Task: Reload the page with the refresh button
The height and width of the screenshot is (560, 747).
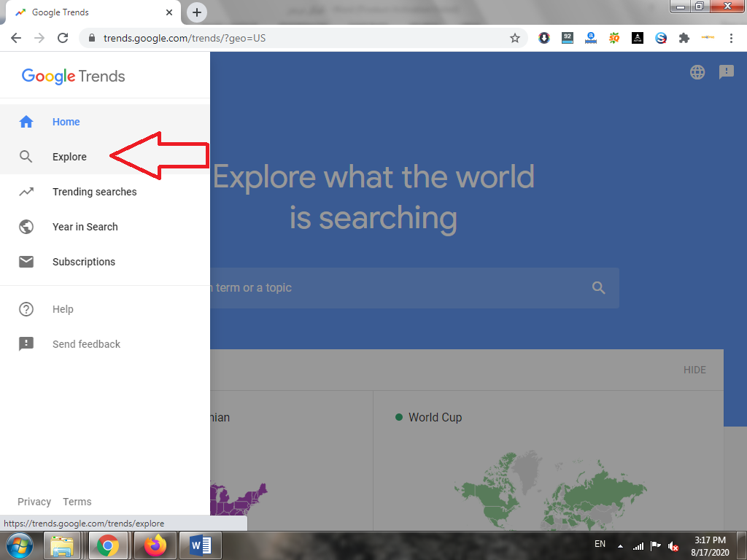Action: 63,38
